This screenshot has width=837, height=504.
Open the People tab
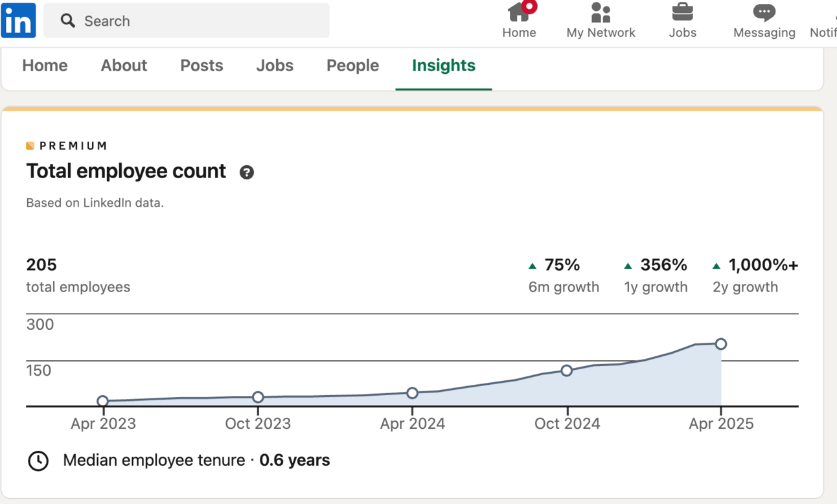click(352, 65)
